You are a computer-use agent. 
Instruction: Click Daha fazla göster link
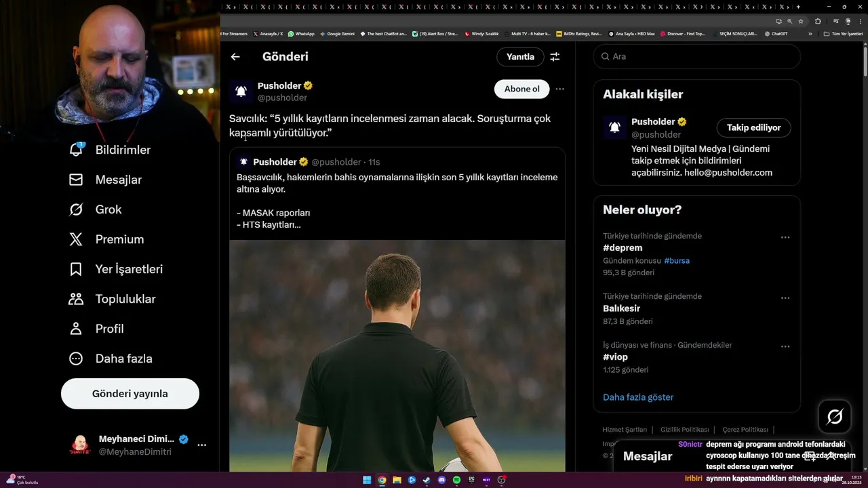(638, 397)
